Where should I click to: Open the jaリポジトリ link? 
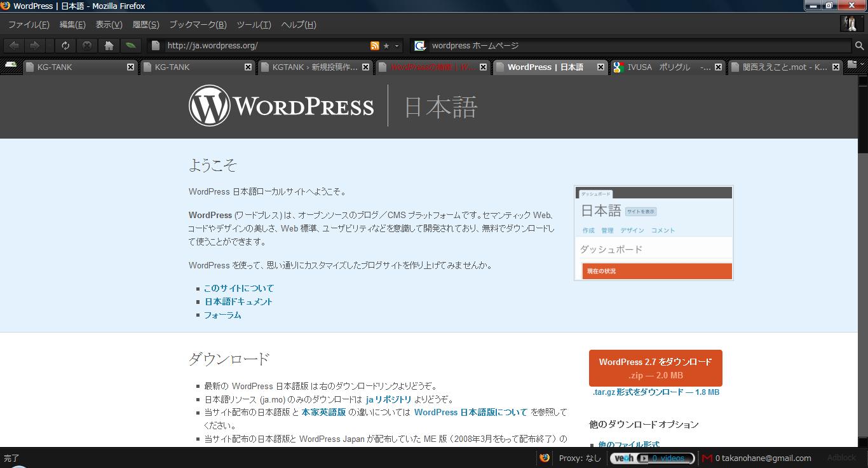tap(388, 399)
